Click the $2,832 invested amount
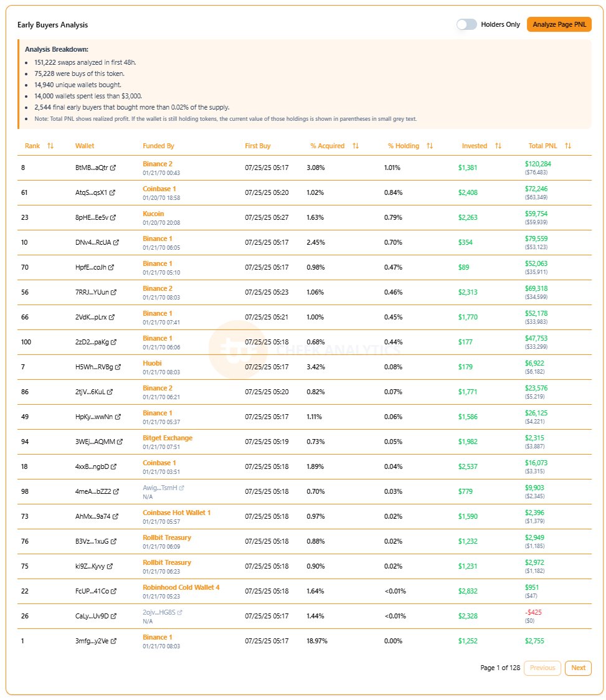 click(x=468, y=591)
